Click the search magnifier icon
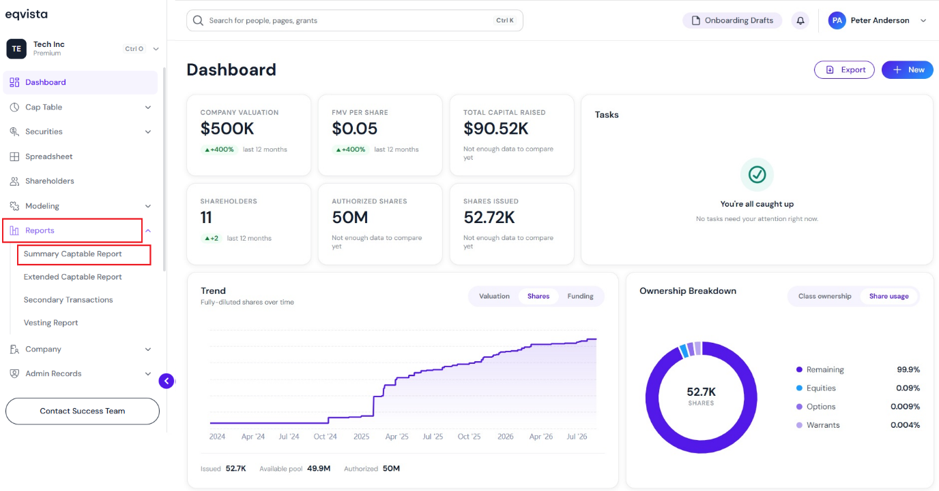 [x=198, y=20]
